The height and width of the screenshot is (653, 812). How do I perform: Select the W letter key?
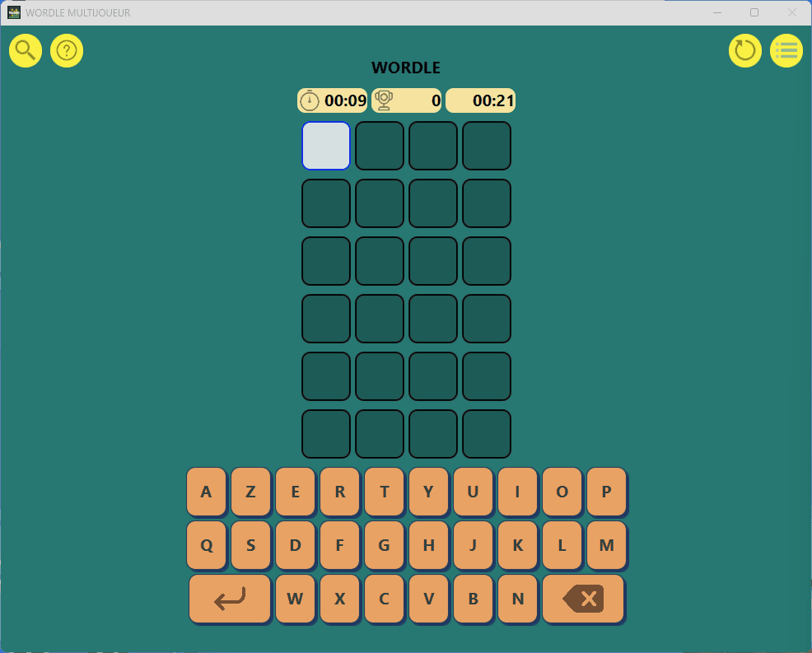295,599
